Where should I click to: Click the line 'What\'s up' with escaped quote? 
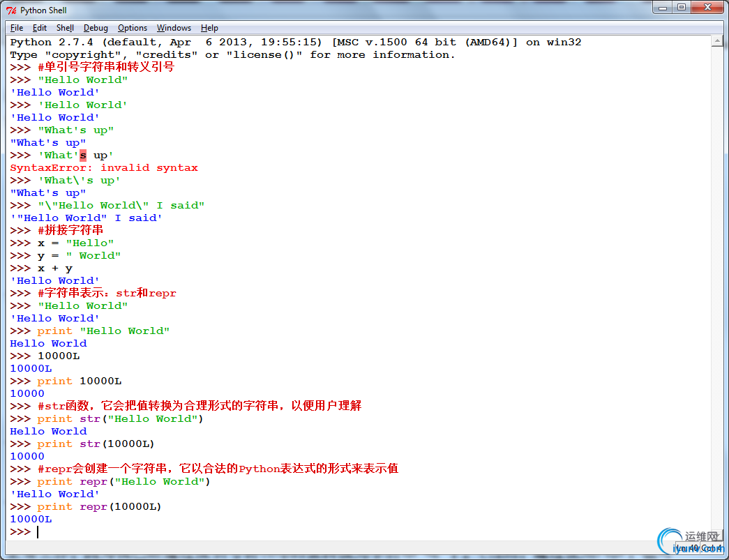[x=79, y=181]
